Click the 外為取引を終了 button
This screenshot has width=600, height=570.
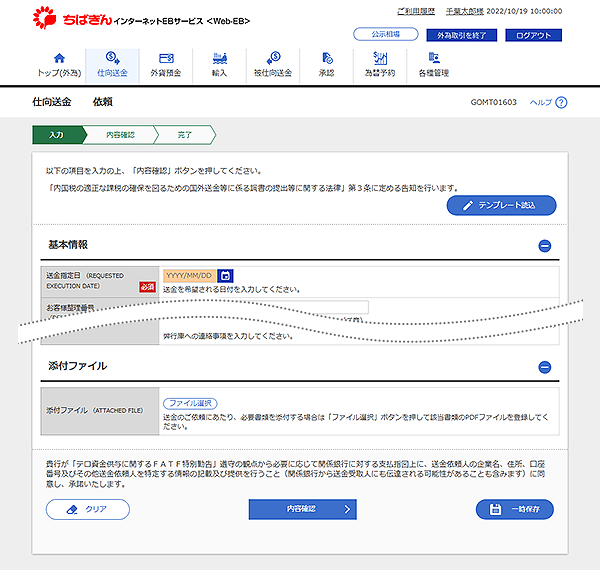pyautogui.click(x=461, y=35)
